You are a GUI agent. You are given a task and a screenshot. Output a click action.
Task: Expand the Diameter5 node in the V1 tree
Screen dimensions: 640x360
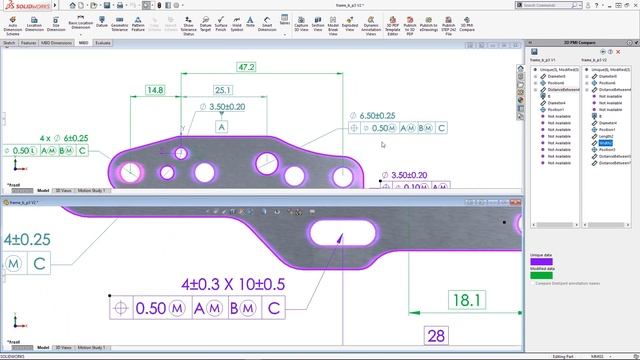[x=536, y=77]
